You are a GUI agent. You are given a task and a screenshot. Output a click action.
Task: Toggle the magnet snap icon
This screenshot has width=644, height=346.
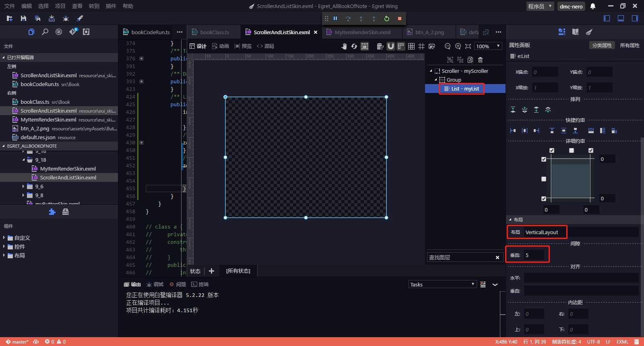[x=390, y=46]
